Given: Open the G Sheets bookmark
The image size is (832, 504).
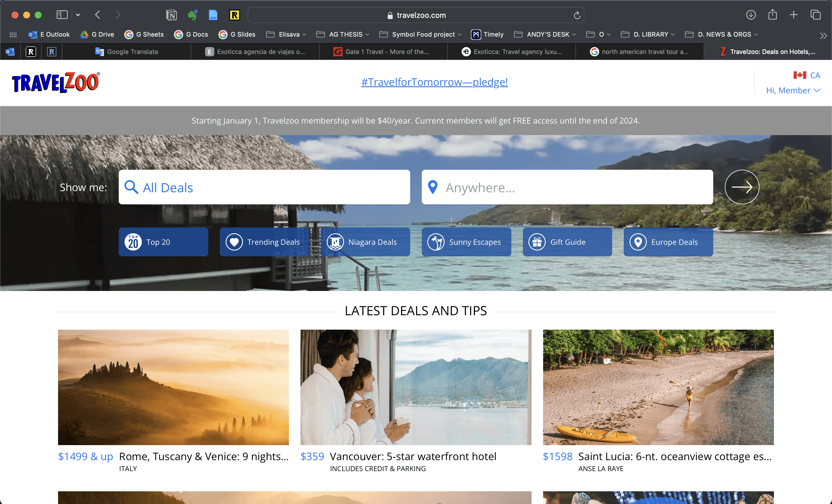Looking at the screenshot, I should (144, 34).
